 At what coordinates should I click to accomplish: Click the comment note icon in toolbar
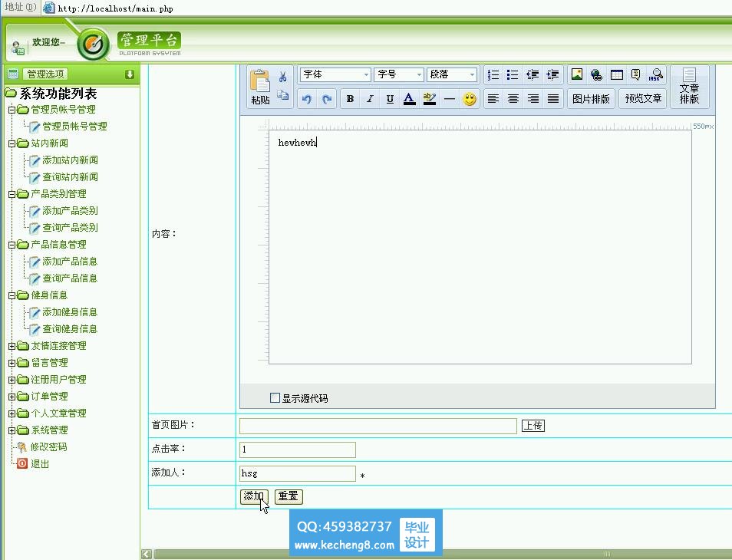click(x=636, y=74)
